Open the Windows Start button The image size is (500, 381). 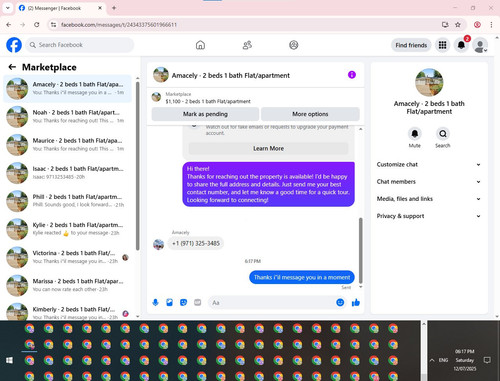[x=9, y=360]
